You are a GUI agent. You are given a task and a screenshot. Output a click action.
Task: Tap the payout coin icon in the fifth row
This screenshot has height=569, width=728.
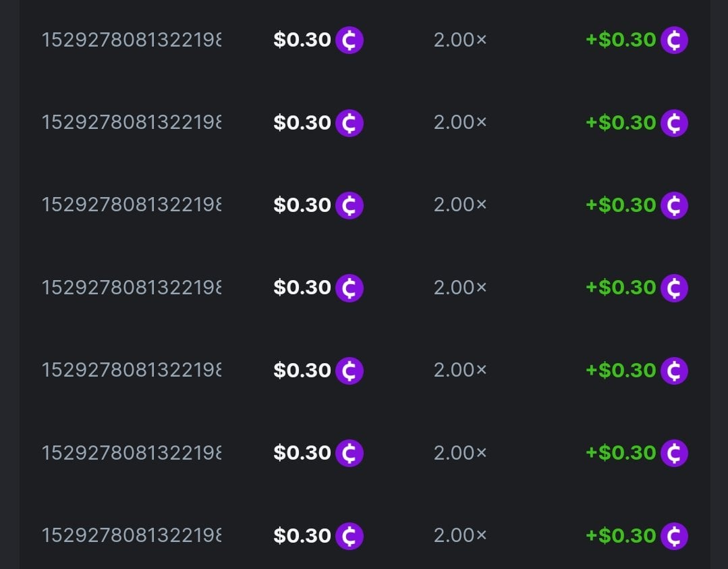674,371
